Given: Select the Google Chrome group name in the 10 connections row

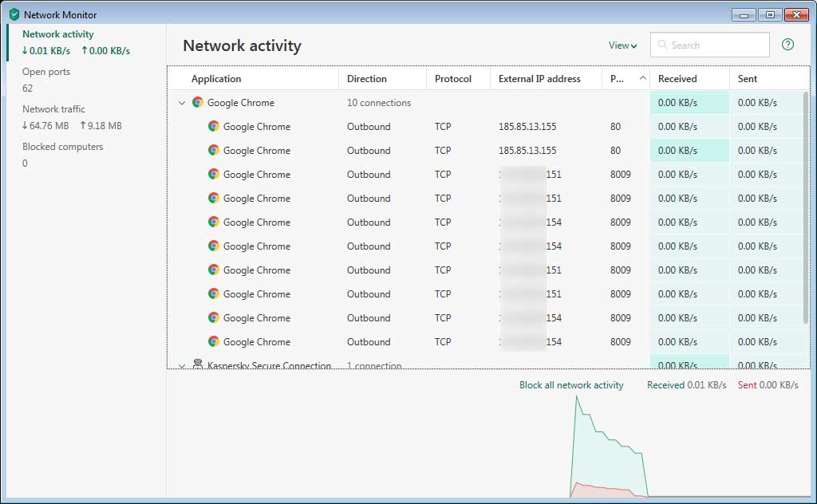Looking at the screenshot, I should coord(241,103).
